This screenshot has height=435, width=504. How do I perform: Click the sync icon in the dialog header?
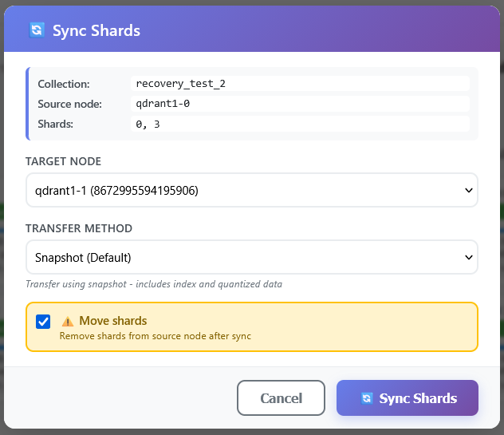37,30
